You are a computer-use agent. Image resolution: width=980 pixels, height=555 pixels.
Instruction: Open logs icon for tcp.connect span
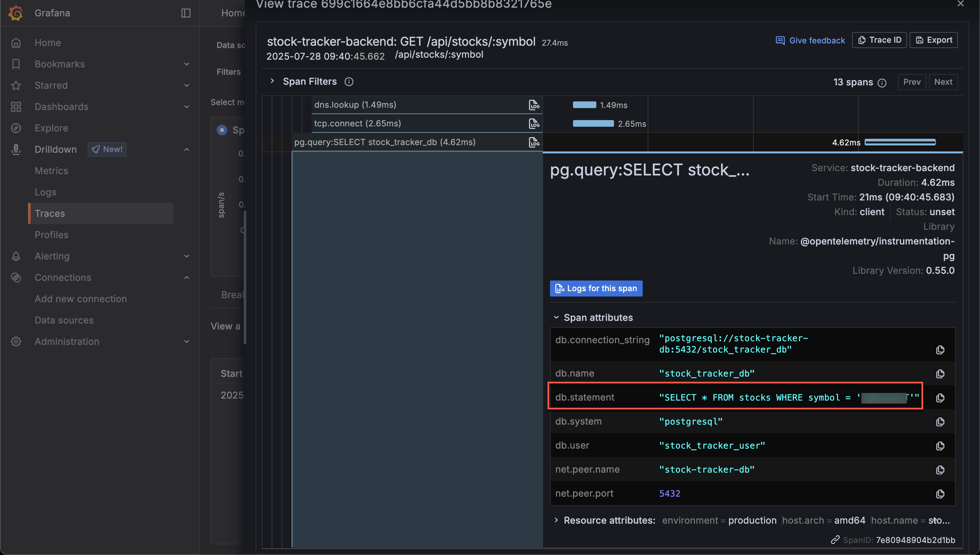[534, 123]
